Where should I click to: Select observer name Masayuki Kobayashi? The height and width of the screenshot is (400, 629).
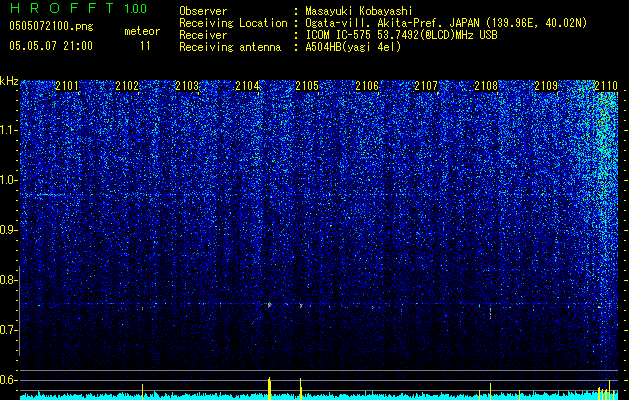click(358, 11)
